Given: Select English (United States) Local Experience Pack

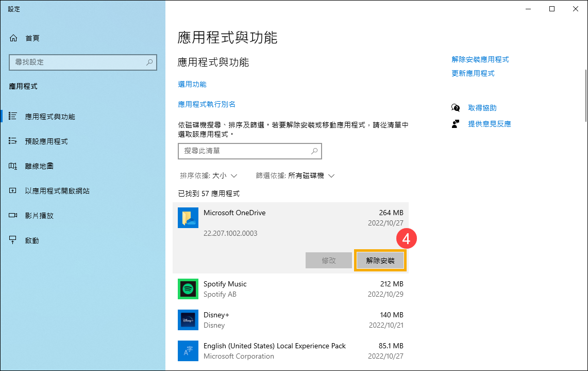Looking at the screenshot, I should pos(291,351).
